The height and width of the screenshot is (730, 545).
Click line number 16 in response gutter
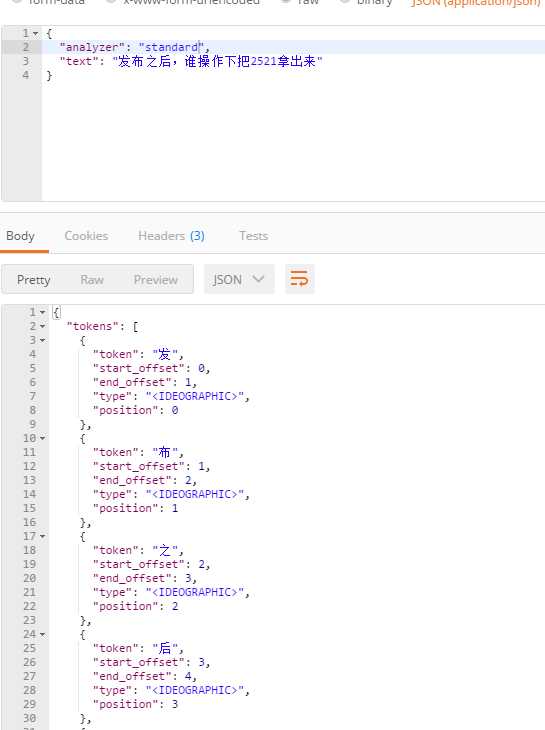pyautogui.click(x=29, y=522)
